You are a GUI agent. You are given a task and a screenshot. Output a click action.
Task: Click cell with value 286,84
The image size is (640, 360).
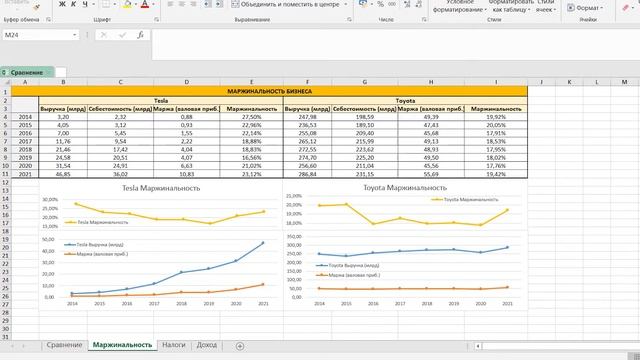[x=307, y=174]
